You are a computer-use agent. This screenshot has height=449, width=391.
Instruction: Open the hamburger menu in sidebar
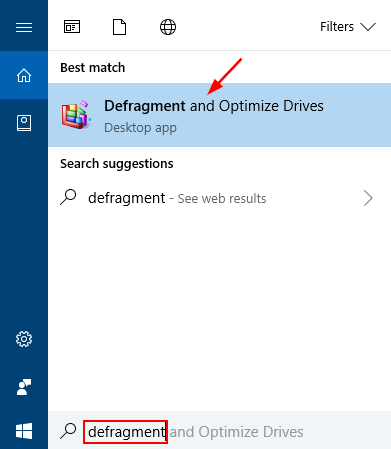24,27
